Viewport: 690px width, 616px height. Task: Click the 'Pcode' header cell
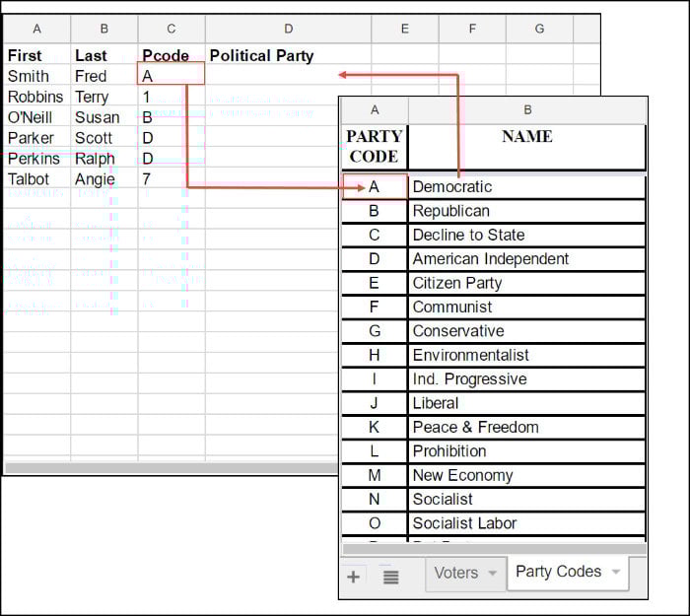click(x=172, y=55)
